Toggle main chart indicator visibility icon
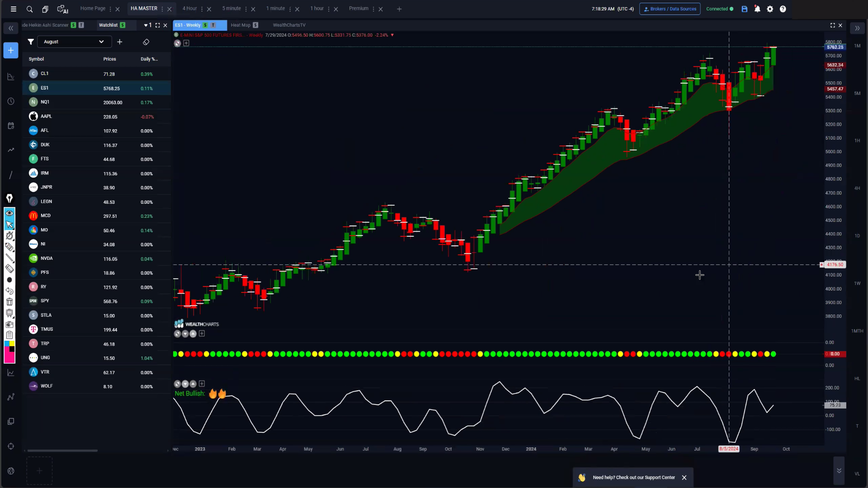868x488 pixels. (178, 43)
